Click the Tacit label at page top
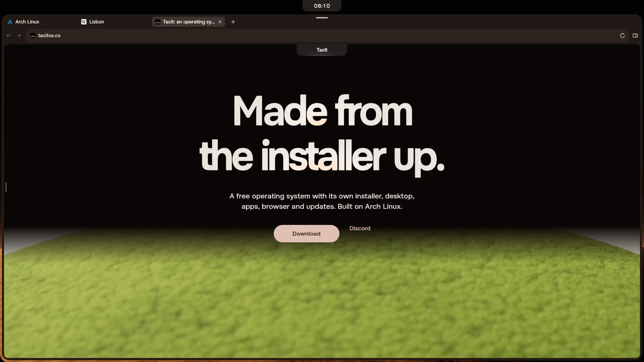Image resolution: width=644 pixels, height=362 pixels. click(x=322, y=50)
